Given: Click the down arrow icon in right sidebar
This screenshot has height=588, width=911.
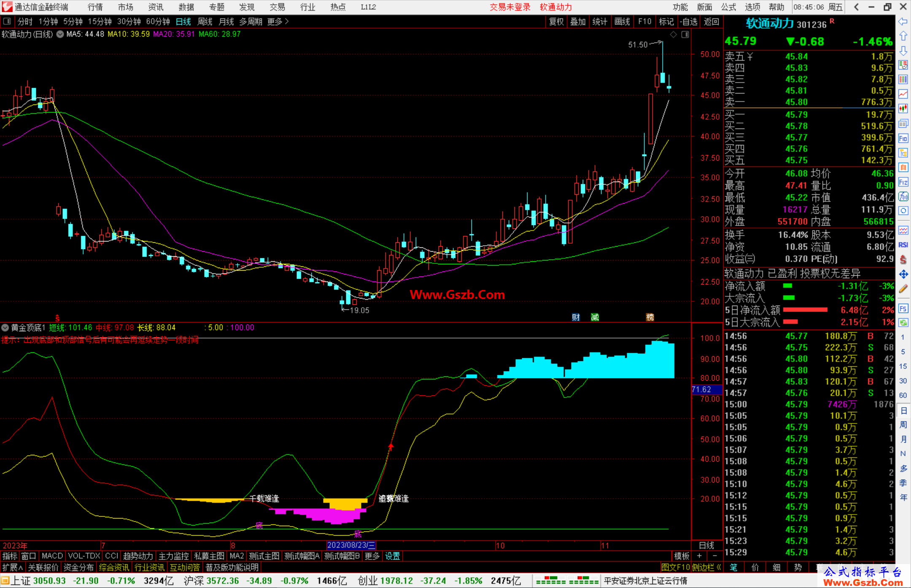Looking at the screenshot, I should point(903,51).
